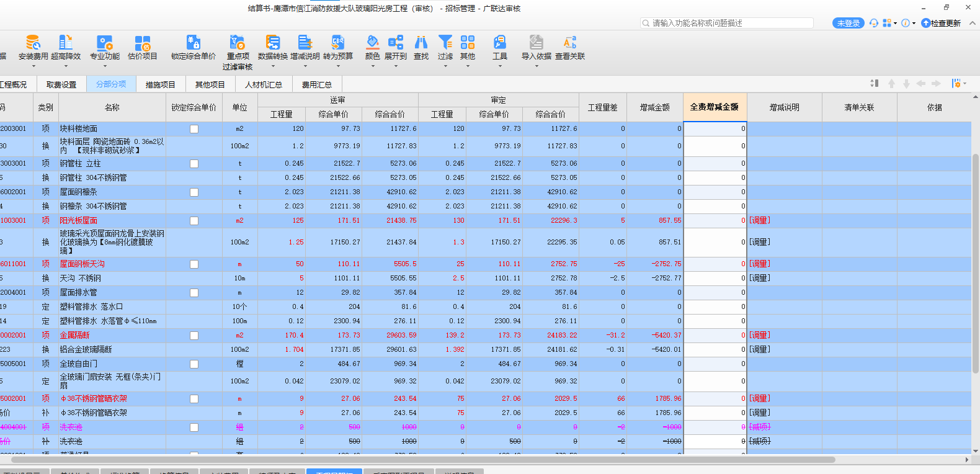
Task: Click the info circle icon in the top bar
Action: (906, 23)
